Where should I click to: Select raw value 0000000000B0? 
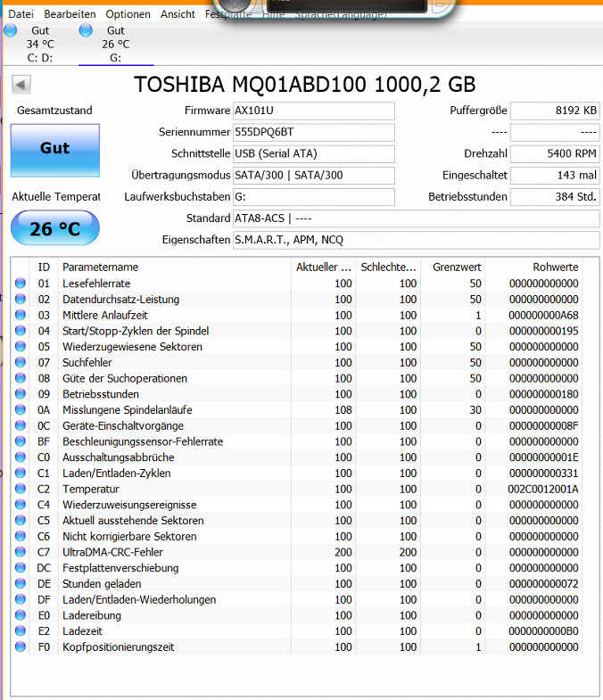(543, 631)
